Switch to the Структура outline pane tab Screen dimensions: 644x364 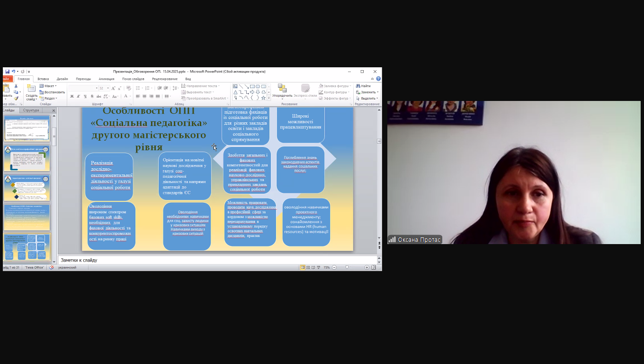click(31, 110)
